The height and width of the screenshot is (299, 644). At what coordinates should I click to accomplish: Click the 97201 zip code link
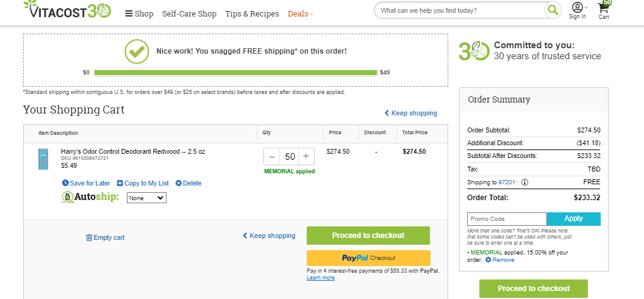click(x=506, y=182)
